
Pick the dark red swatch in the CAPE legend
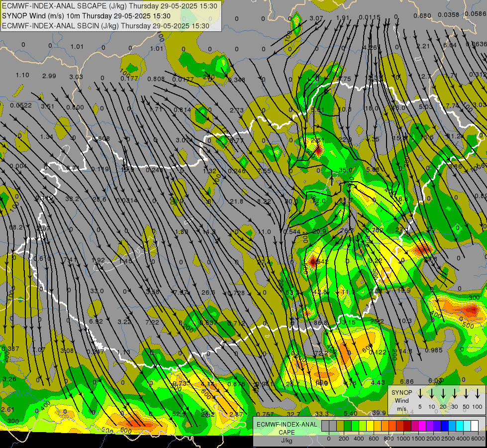click(407, 426)
